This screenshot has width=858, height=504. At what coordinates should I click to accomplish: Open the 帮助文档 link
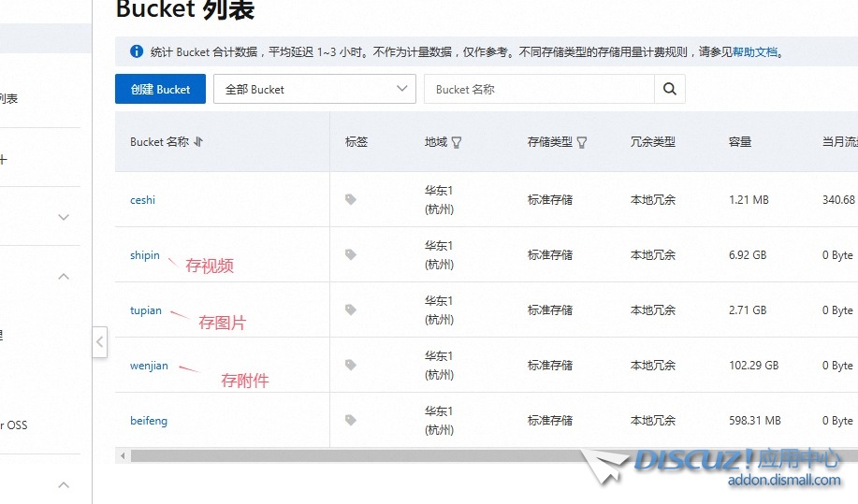pos(754,52)
